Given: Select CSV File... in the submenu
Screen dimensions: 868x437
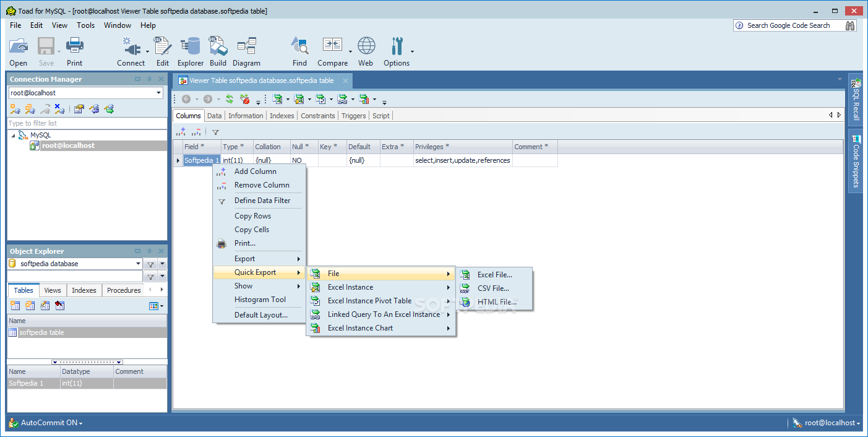Looking at the screenshot, I should click(494, 288).
